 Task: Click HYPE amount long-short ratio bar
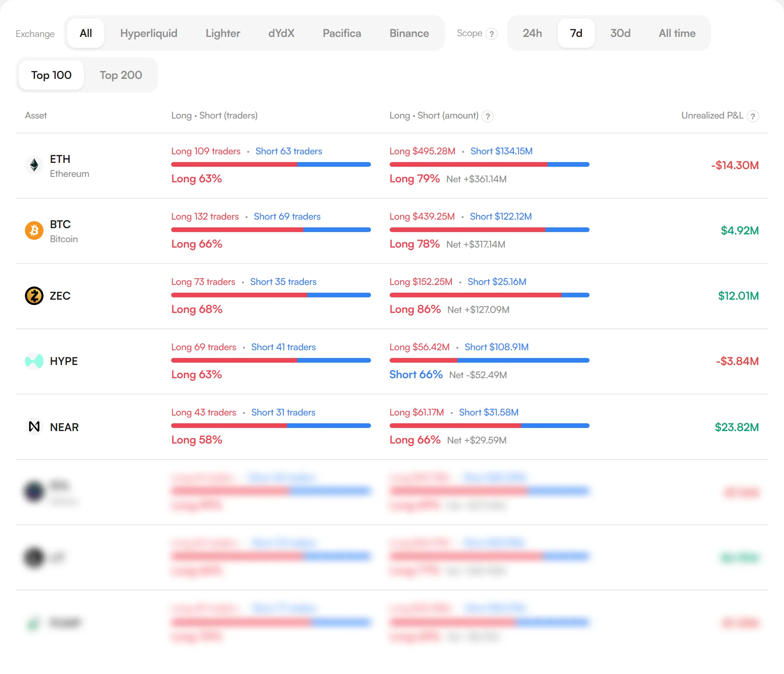pos(490,360)
